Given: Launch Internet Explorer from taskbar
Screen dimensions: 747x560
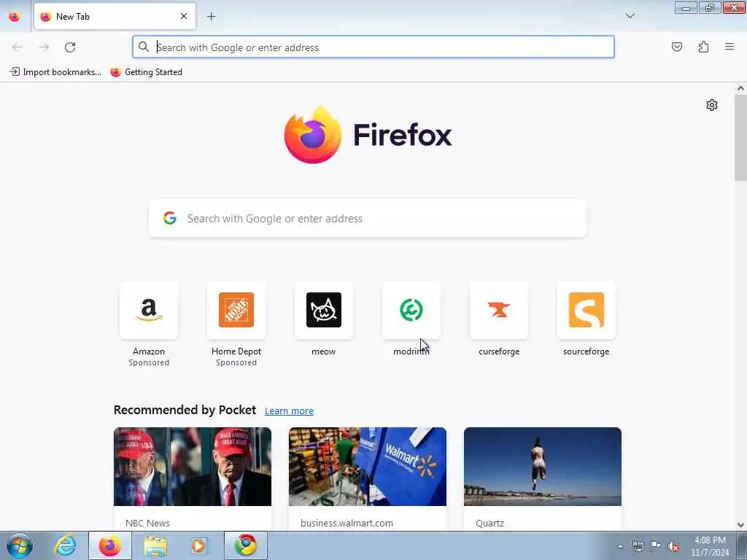Looking at the screenshot, I should pos(65,545).
